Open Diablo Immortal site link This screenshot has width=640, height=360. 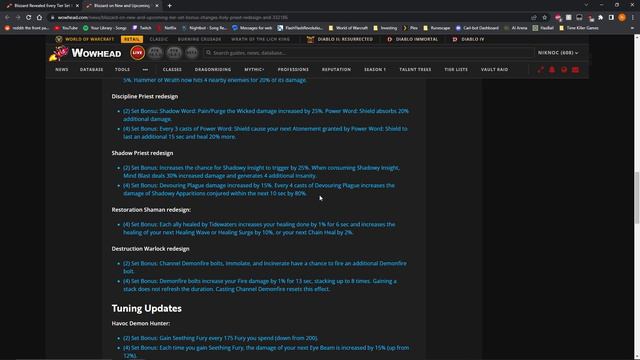(x=412, y=39)
